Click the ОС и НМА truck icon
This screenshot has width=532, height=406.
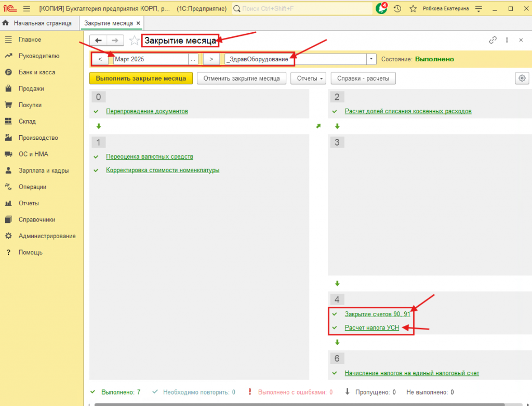8,154
